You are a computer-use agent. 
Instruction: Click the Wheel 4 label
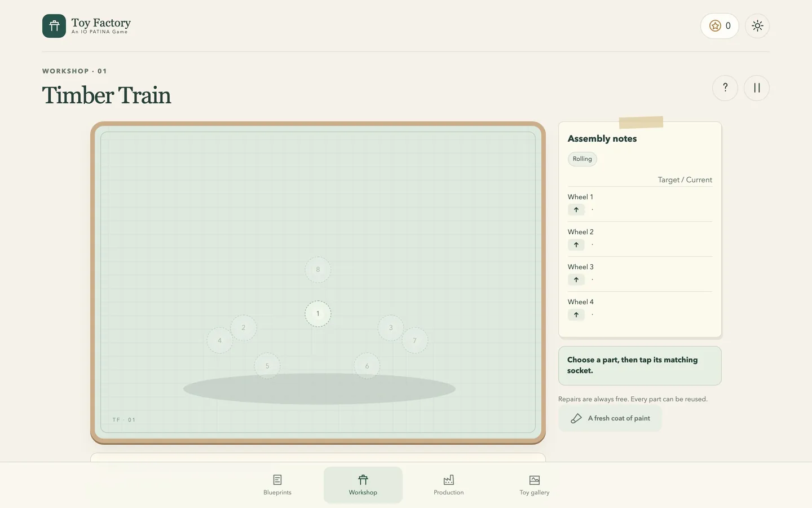(x=581, y=302)
